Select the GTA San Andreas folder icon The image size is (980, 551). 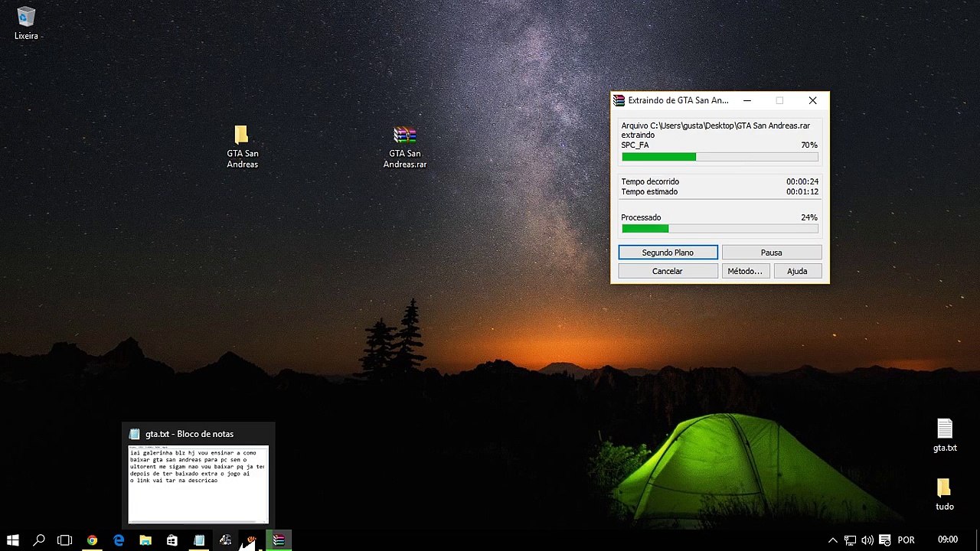coord(242,147)
